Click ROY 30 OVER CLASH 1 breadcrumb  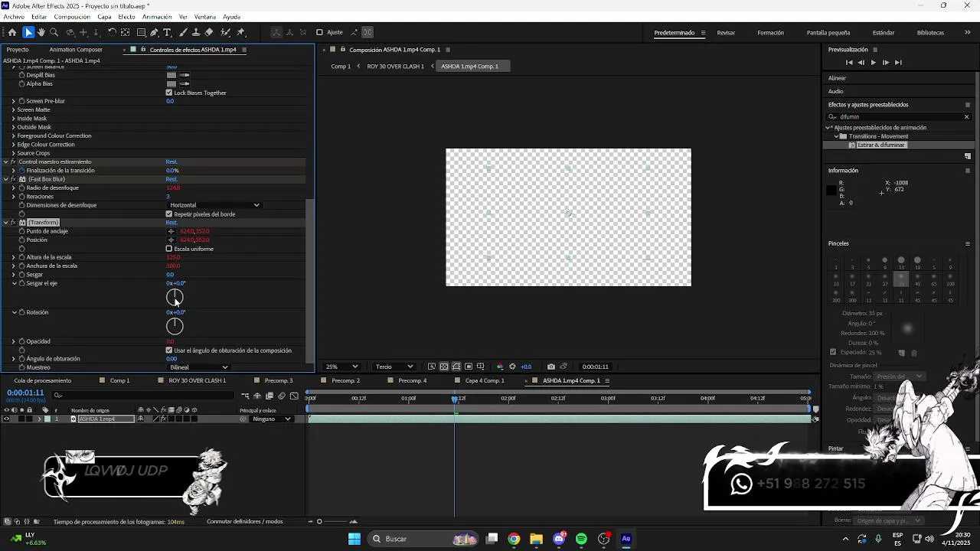395,67
